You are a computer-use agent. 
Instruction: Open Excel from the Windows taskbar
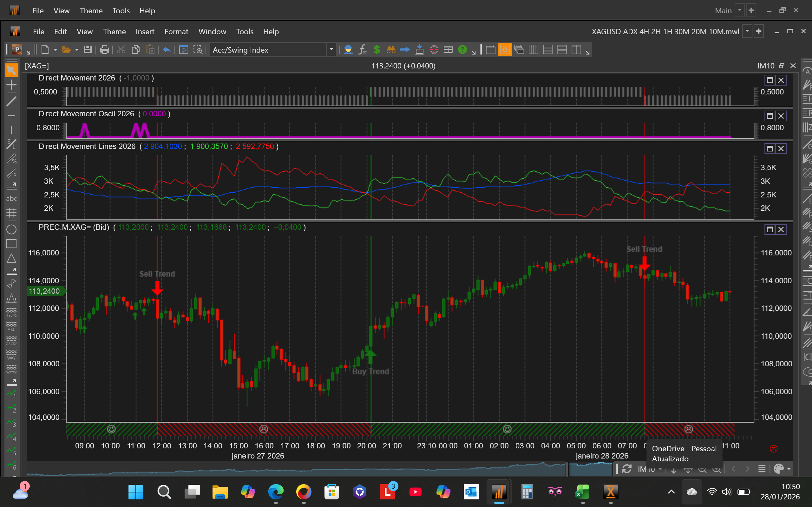(582, 492)
